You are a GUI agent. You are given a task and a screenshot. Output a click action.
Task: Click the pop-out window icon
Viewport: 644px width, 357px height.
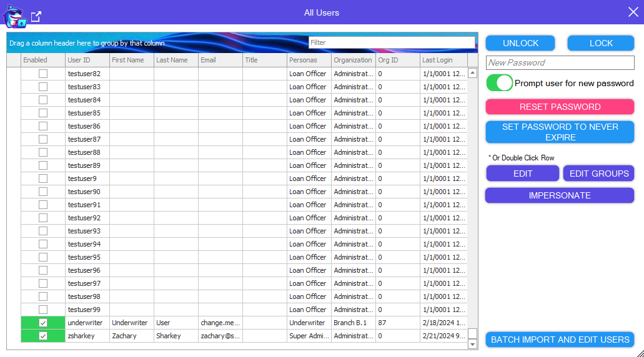pos(36,17)
